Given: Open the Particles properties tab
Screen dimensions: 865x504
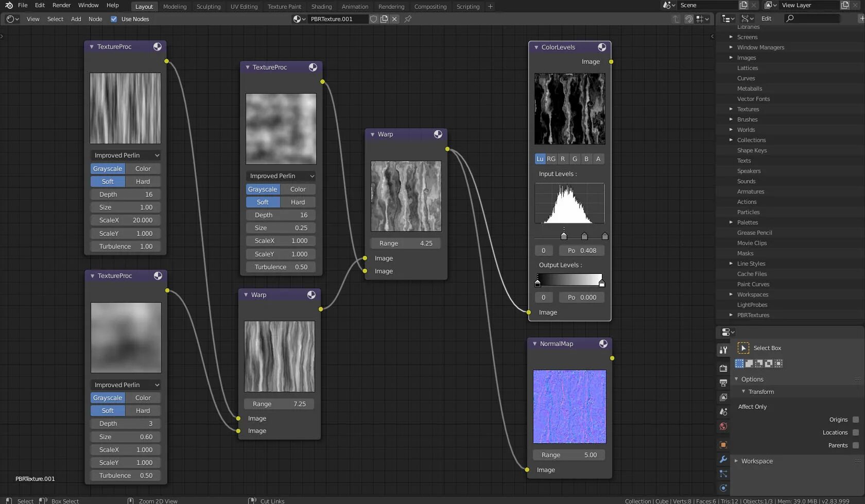Looking at the screenshot, I should pyautogui.click(x=723, y=474).
